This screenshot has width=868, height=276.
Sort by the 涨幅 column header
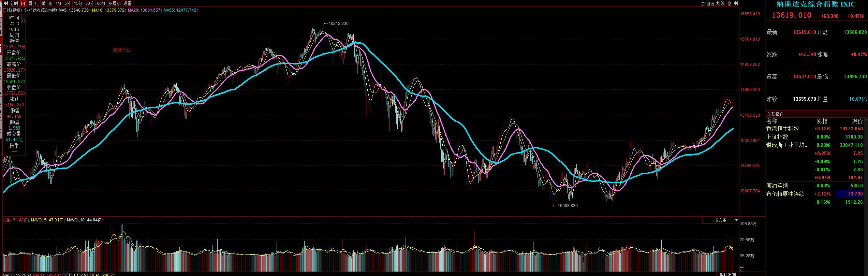coord(822,121)
